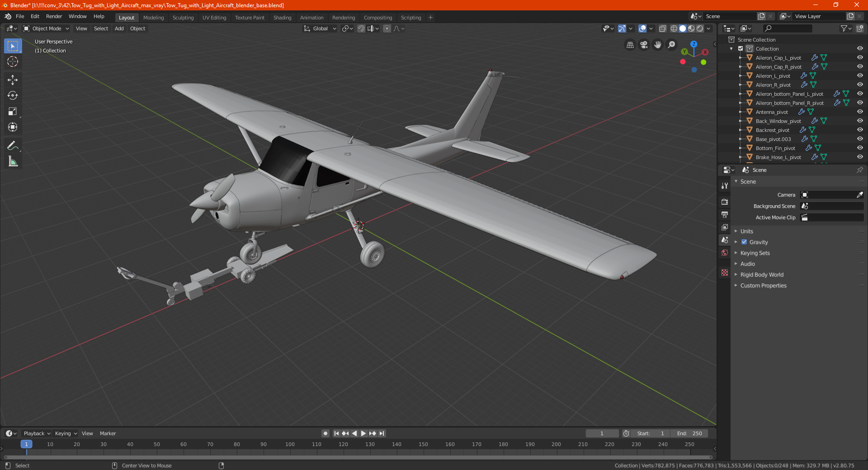Select the Transform tool
This screenshot has height=470, width=868.
13,127
